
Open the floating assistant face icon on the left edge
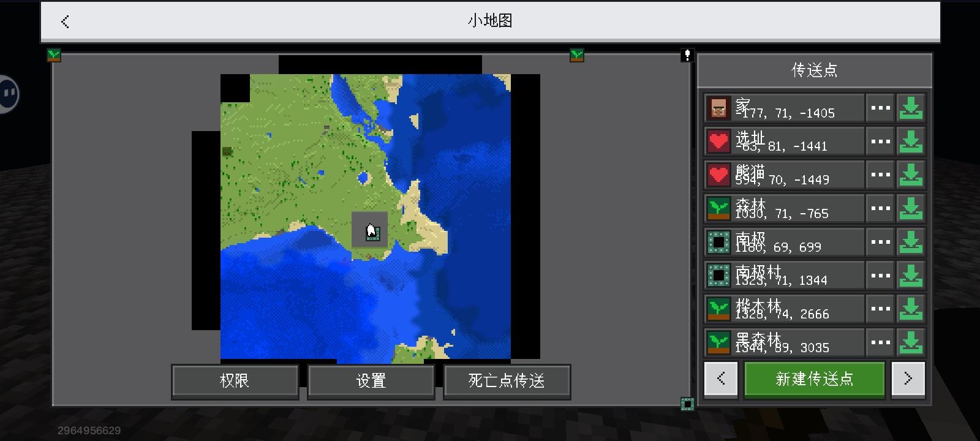[x=9, y=94]
